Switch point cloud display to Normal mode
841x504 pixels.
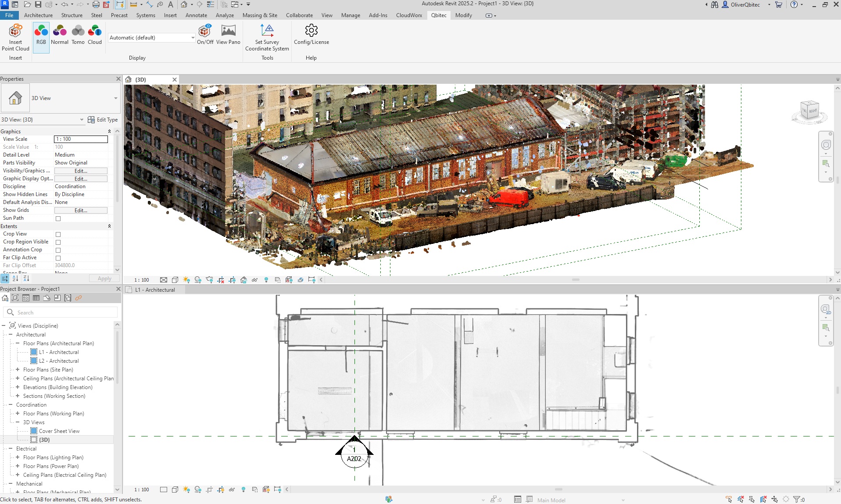[x=60, y=34]
